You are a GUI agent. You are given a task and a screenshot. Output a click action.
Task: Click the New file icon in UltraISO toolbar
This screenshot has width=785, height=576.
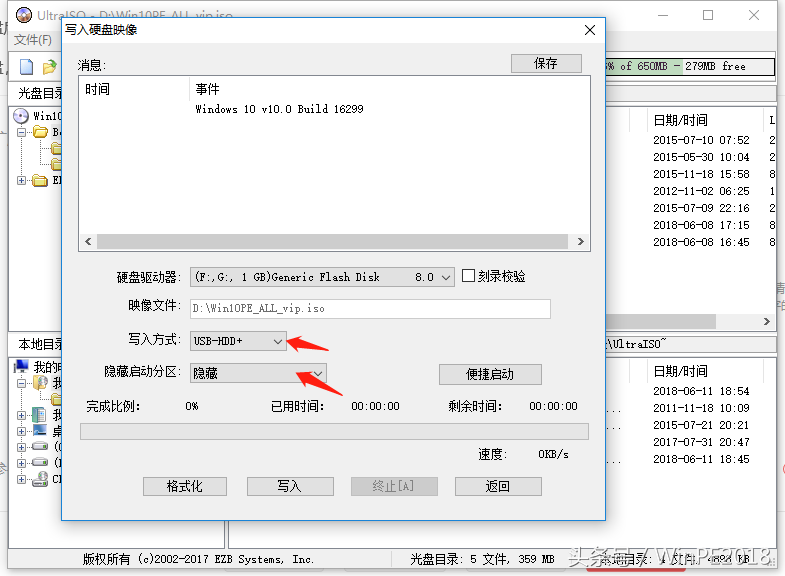pyautogui.click(x=26, y=67)
